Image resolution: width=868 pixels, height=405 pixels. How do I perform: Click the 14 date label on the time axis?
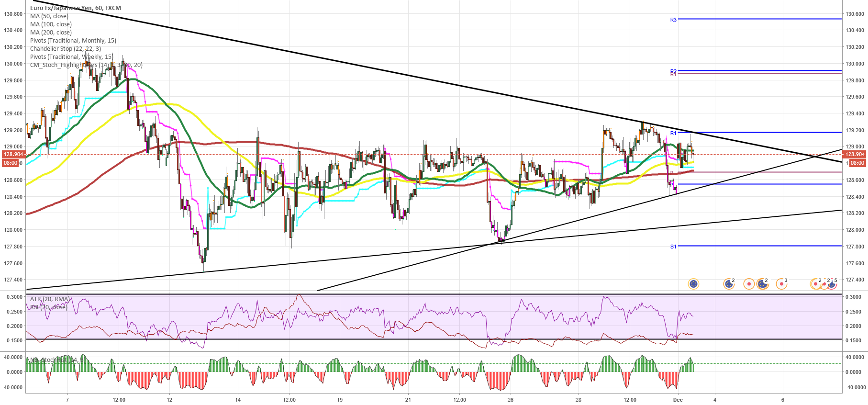click(238, 400)
